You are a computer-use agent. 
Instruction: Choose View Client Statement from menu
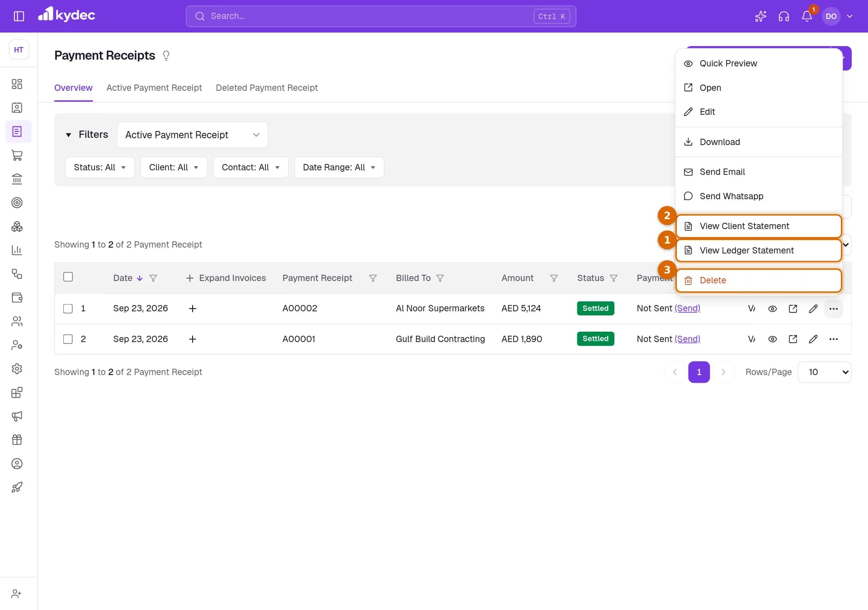(x=759, y=226)
